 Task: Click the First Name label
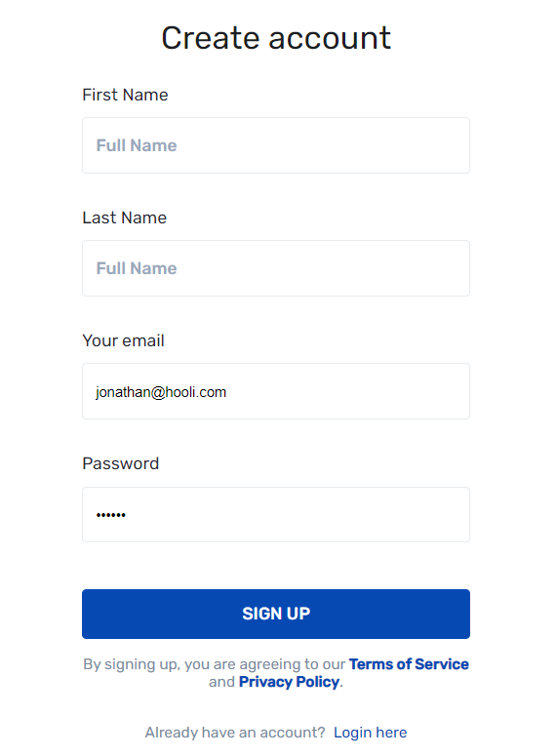pos(126,95)
